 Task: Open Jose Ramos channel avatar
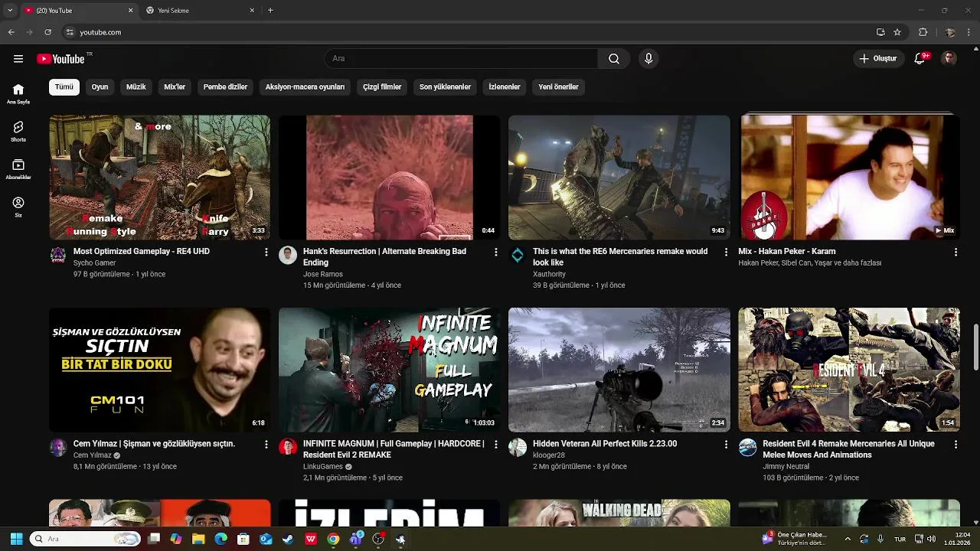288,255
